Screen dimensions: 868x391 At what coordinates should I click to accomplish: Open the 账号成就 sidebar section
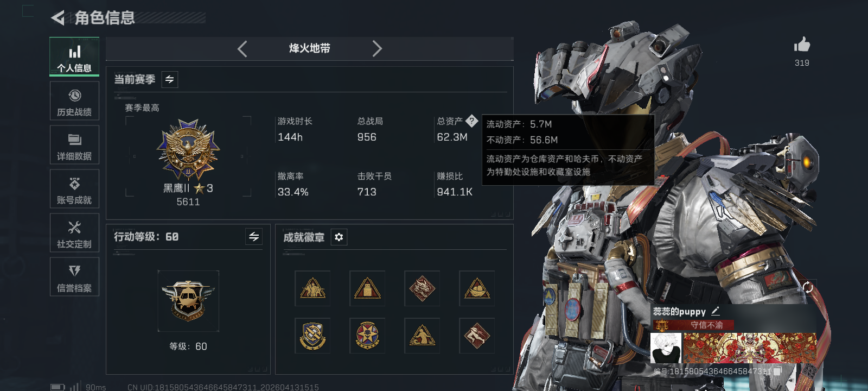(x=74, y=189)
